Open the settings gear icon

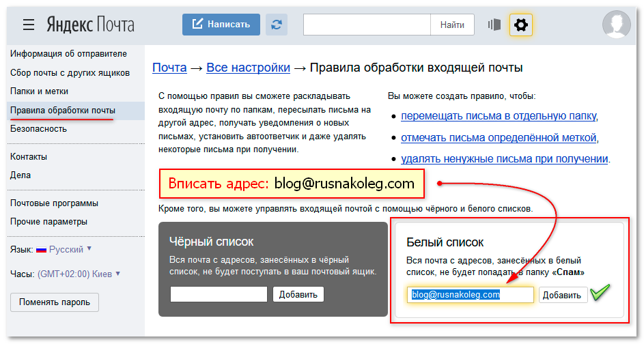pyautogui.click(x=521, y=25)
